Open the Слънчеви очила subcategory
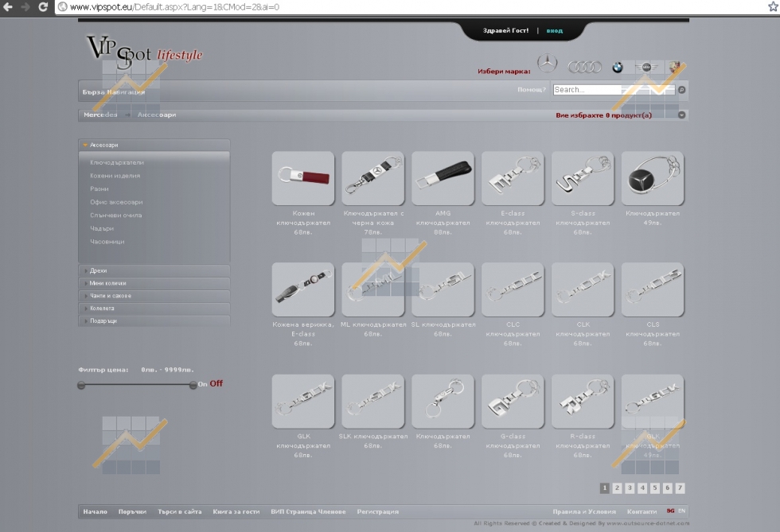This screenshot has height=532, width=780. 116,216
